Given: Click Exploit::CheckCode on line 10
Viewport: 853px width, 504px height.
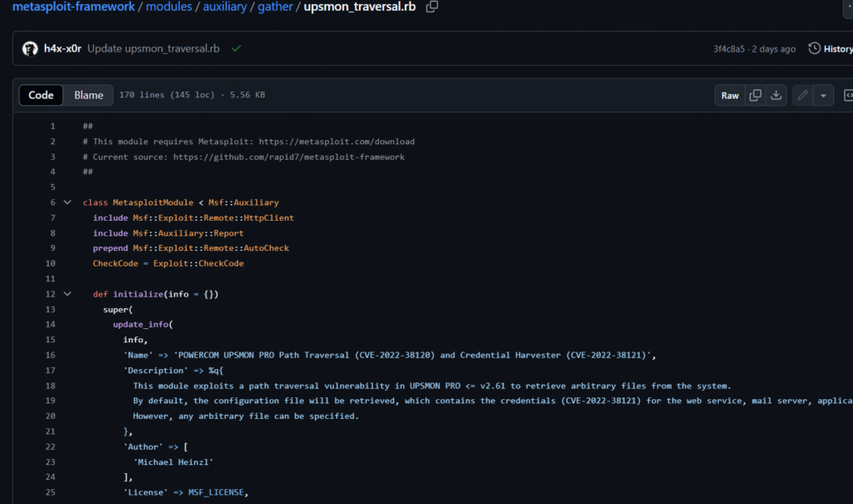Looking at the screenshot, I should coord(198,263).
